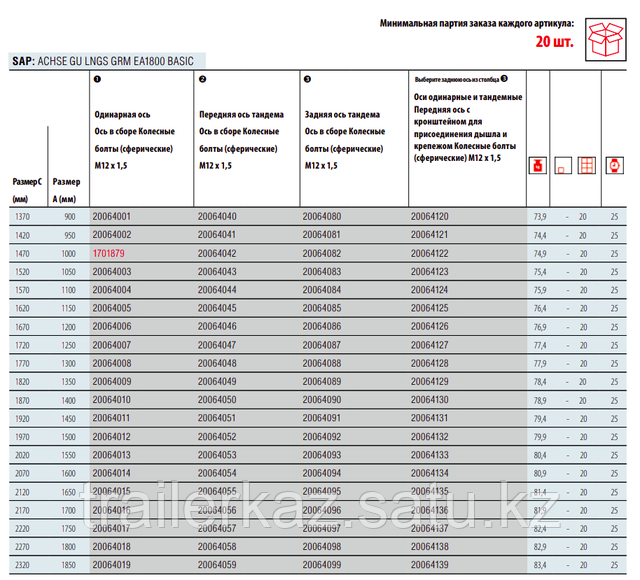Screen dimensions: 640x580
Task: Click the pallet grid icon in header
Action: [x=587, y=166]
